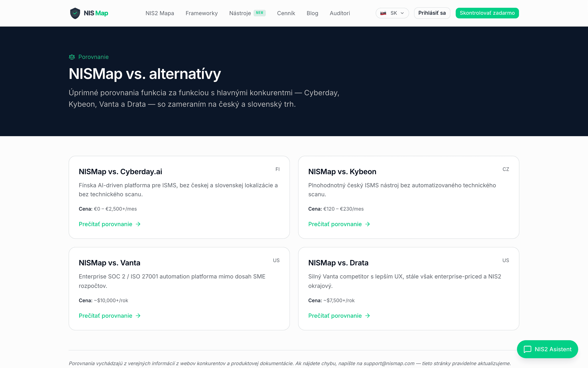Open the SK language dropdown
Viewport: 588px width, 368px height.
click(x=392, y=13)
